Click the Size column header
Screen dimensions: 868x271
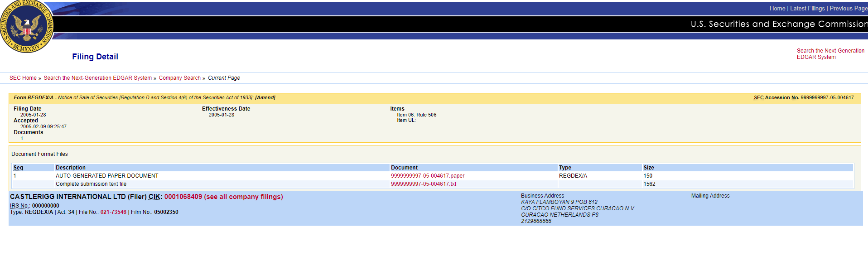[648, 168]
